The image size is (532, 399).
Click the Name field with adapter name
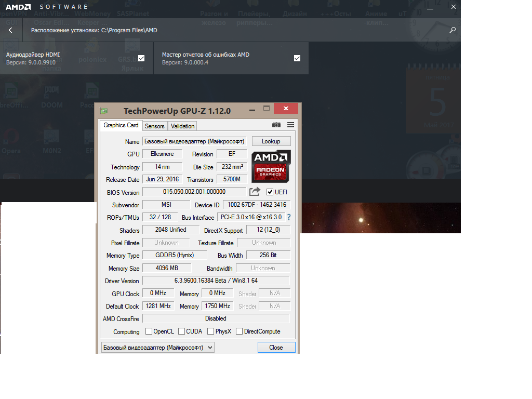click(194, 141)
